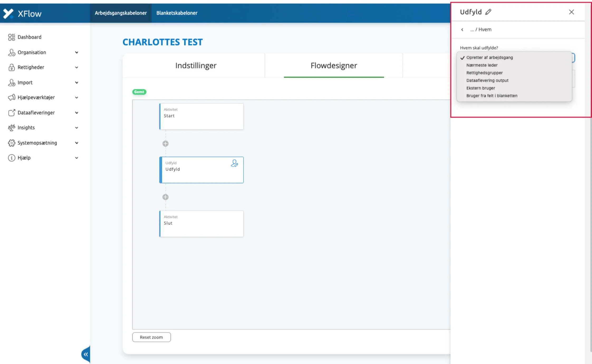Select 'Nærmeste leder' option
Image resolution: width=592 pixels, height=364 pixels.
482,65
